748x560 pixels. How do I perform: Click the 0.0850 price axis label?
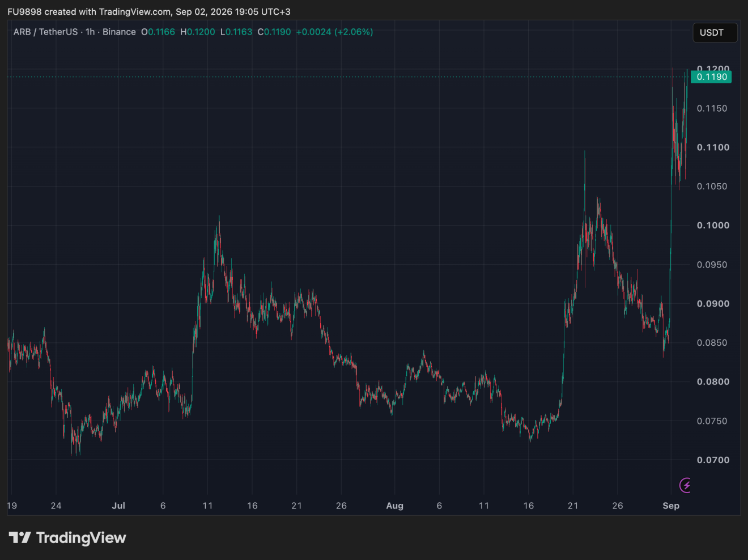[712, 343]
